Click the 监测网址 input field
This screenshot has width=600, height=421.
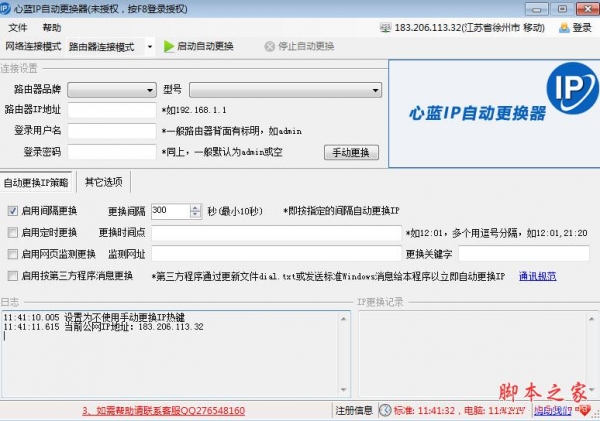pyautogui.click(x=276, y=254)
